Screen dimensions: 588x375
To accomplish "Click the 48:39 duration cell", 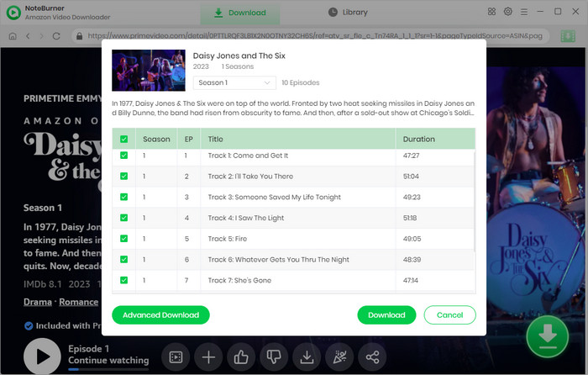I will (412, 259).
